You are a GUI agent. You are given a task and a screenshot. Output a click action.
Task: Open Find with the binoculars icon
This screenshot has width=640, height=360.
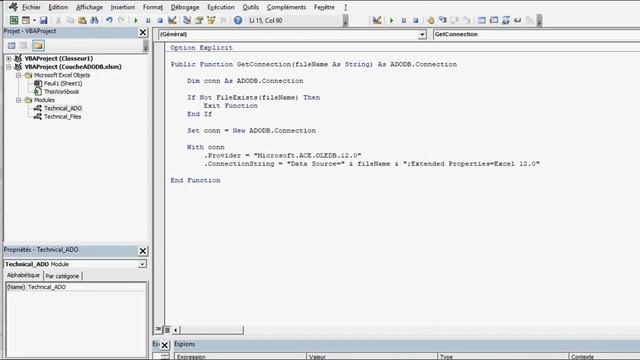pyautogui.click(x=94, y=20)
